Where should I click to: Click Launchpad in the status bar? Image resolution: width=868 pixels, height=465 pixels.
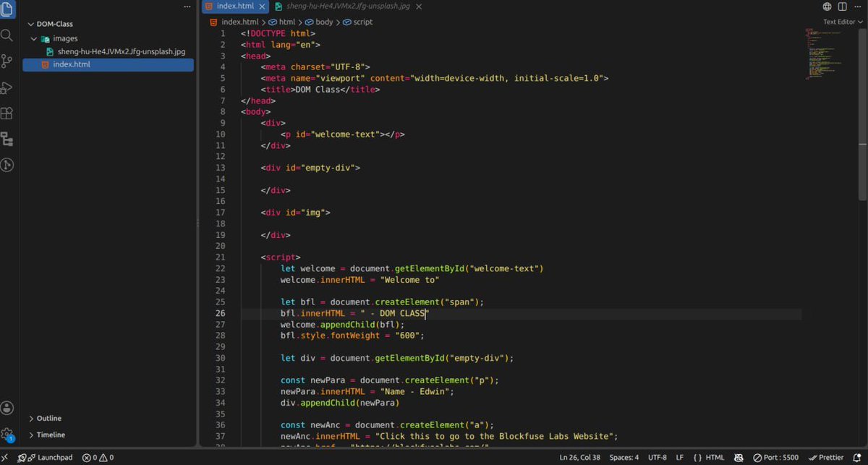tap(46, 458)
